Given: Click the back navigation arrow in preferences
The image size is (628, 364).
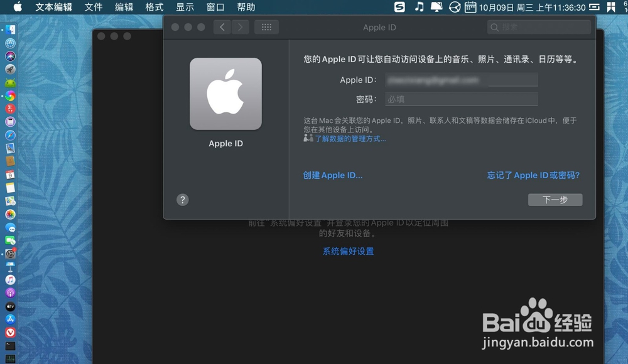Looking at the screenshot, I should coord(222,27).
